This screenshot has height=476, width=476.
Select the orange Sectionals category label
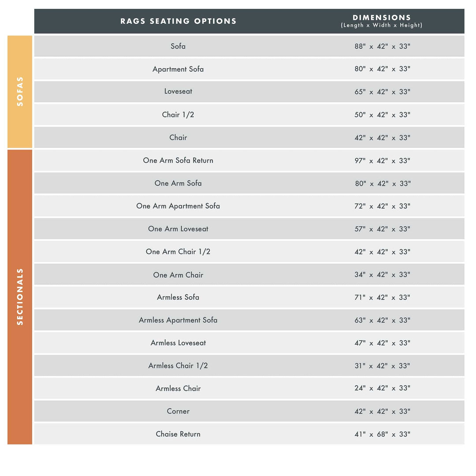(x=20, y=297)
